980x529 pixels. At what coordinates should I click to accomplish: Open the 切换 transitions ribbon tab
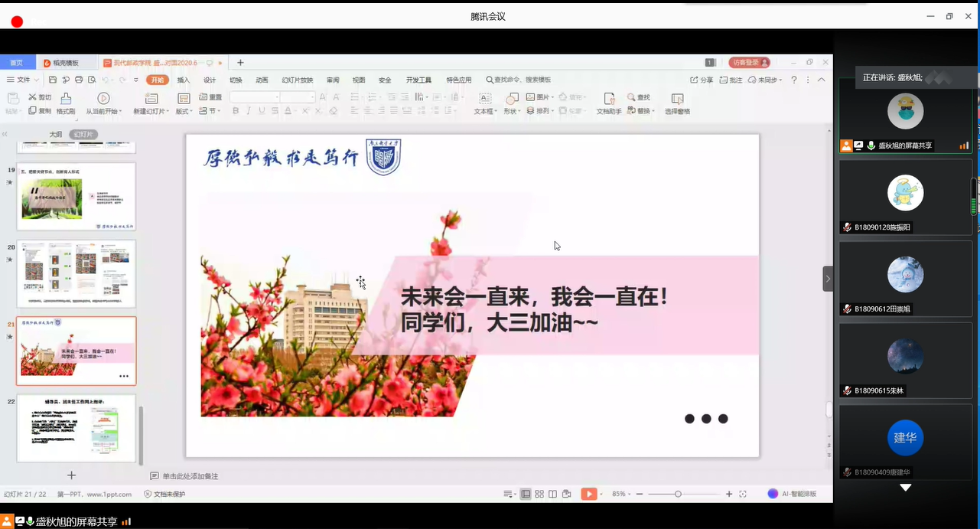coord(236,80)
